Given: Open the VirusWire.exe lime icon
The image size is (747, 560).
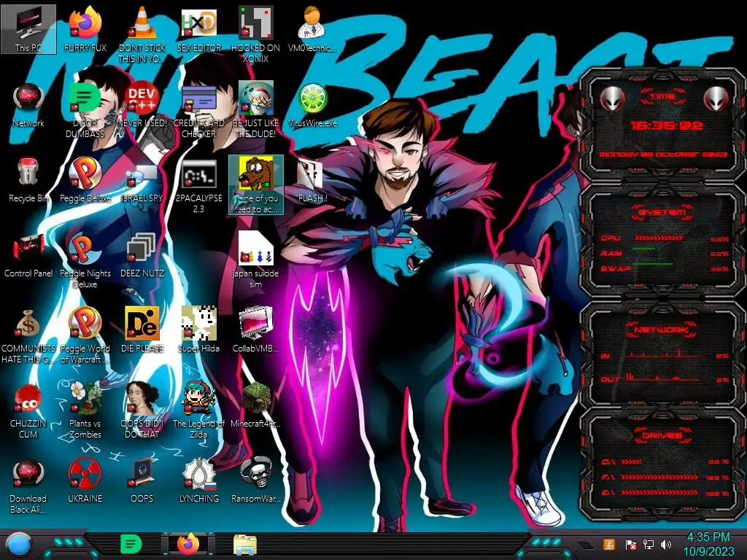Looking at the screenshot, I should click(312, 105).
